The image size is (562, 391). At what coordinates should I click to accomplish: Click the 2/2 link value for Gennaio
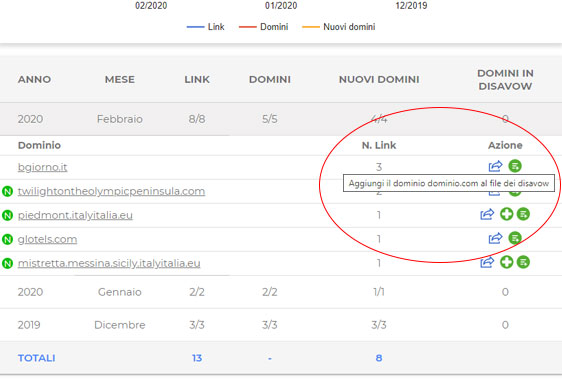(197, 292)
